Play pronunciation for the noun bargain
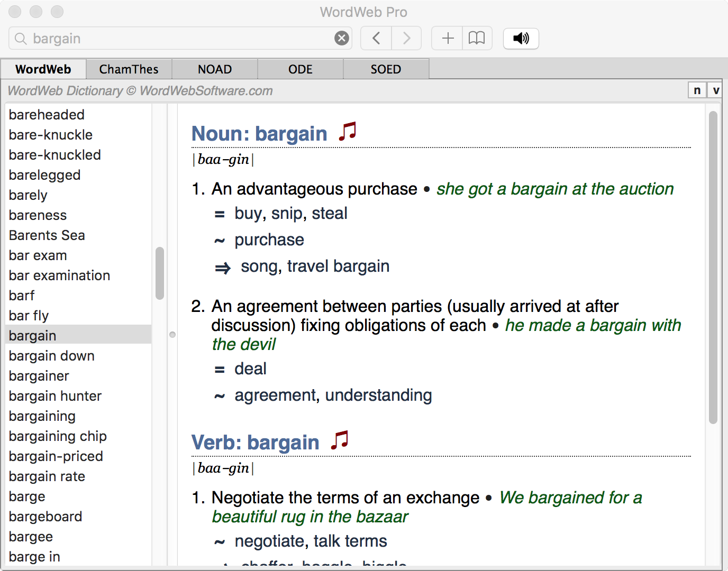 click(347, 132)
